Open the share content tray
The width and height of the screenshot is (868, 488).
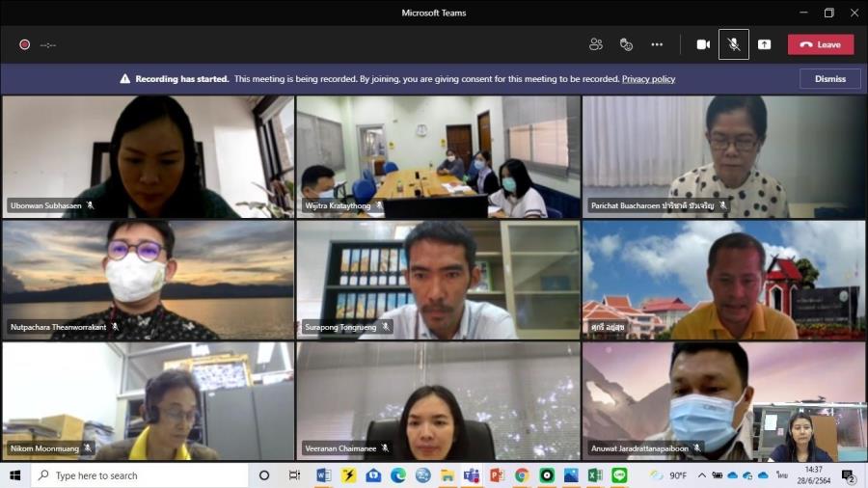(764, 44)
